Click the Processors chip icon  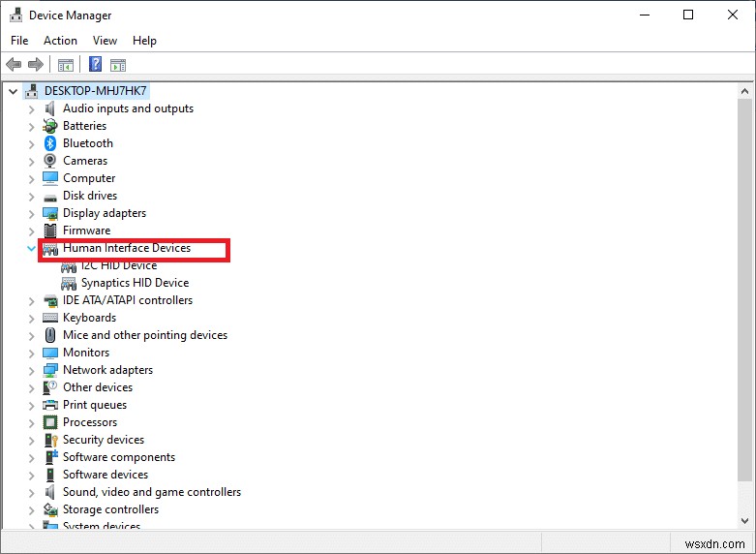[50, 422]
